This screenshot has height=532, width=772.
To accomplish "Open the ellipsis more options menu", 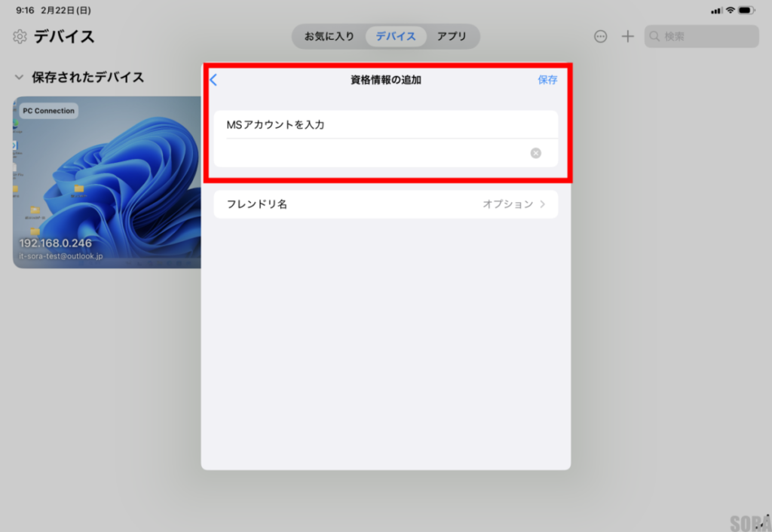I will click(600, 36).
